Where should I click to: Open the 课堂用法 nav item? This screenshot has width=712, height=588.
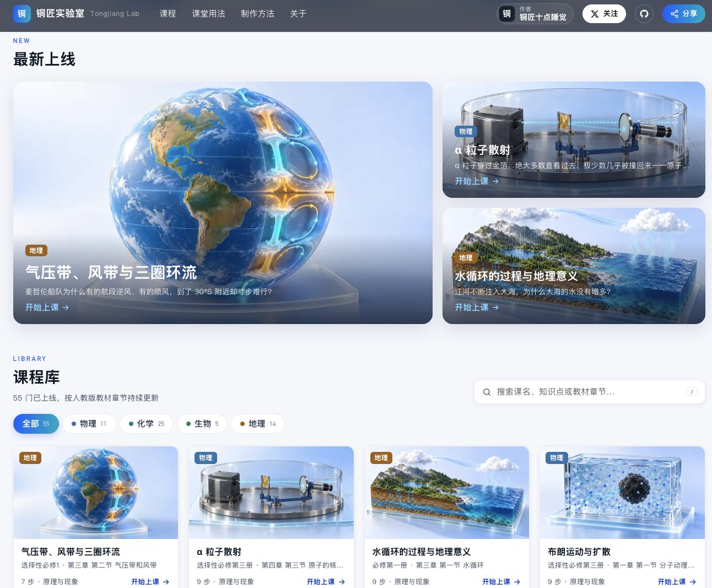[208, 14]
